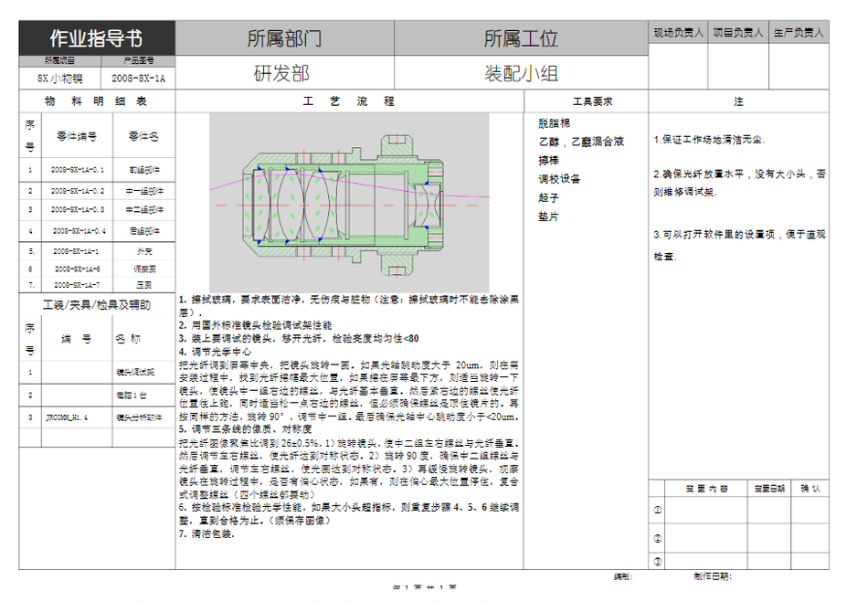Select the 装配小组 workstation cell
The height and width of the screenshot is (602, 868).
pos(521,74)
